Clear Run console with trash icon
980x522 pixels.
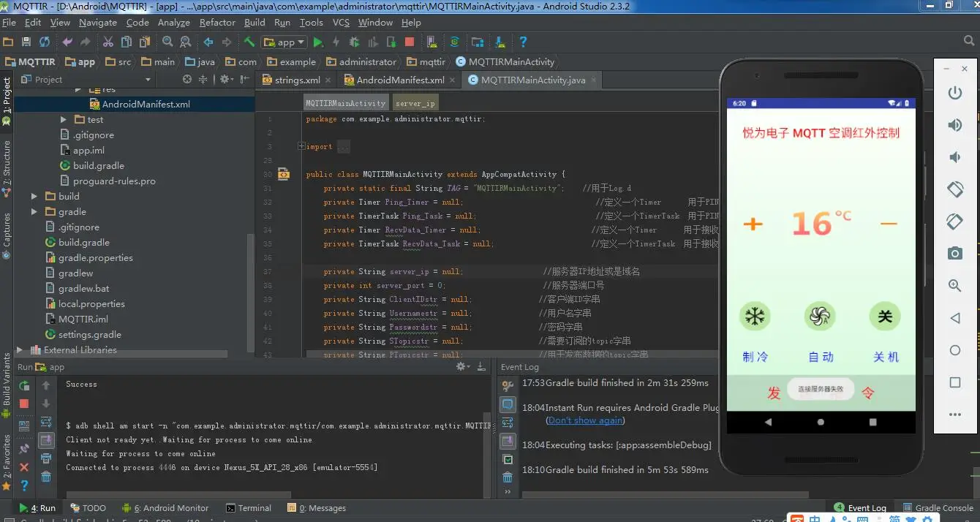click(x=46, y=477)
